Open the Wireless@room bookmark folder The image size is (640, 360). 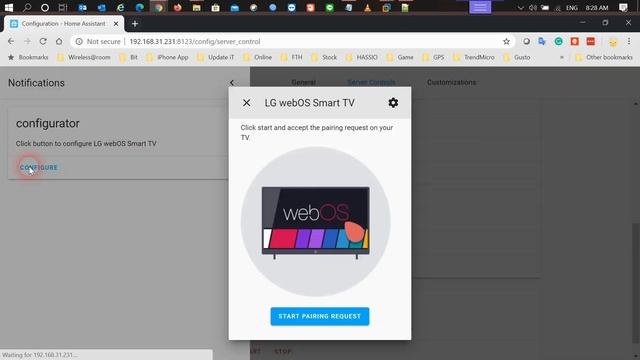point(84,57)
